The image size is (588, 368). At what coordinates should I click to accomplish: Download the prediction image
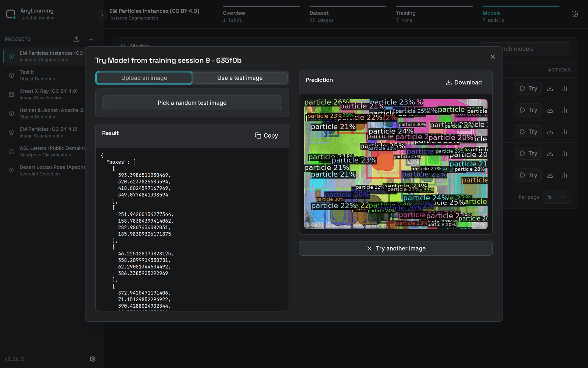pos(464,82)
